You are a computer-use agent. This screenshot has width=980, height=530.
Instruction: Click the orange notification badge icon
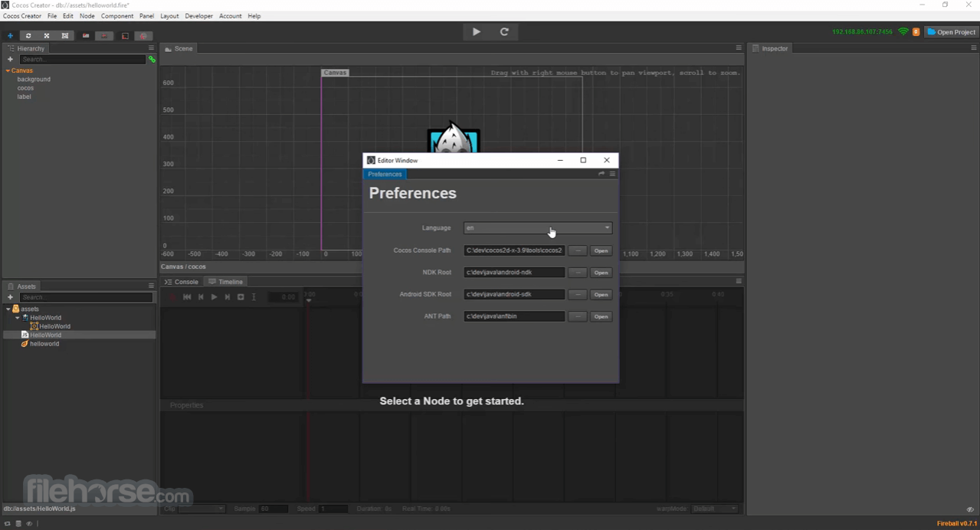916,32
